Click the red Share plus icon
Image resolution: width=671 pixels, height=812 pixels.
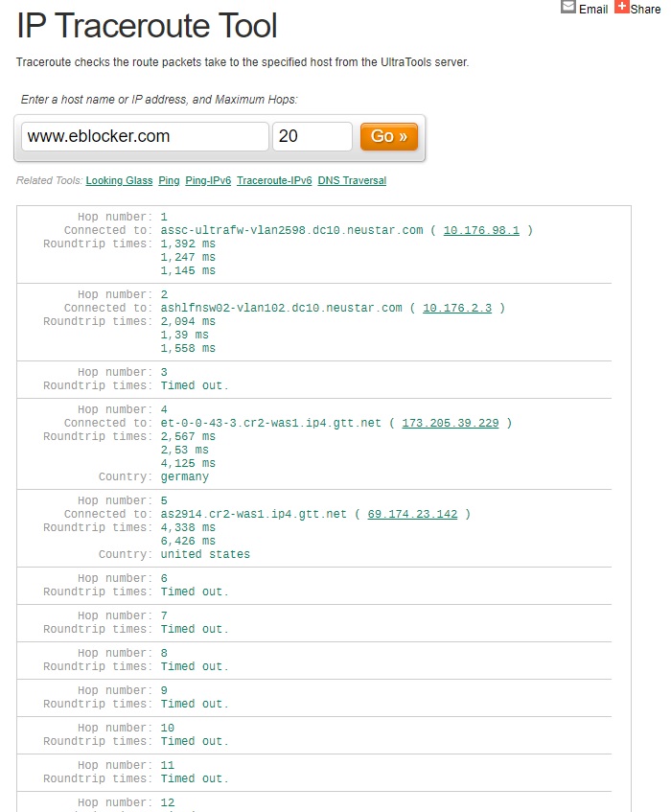point(622,7)
